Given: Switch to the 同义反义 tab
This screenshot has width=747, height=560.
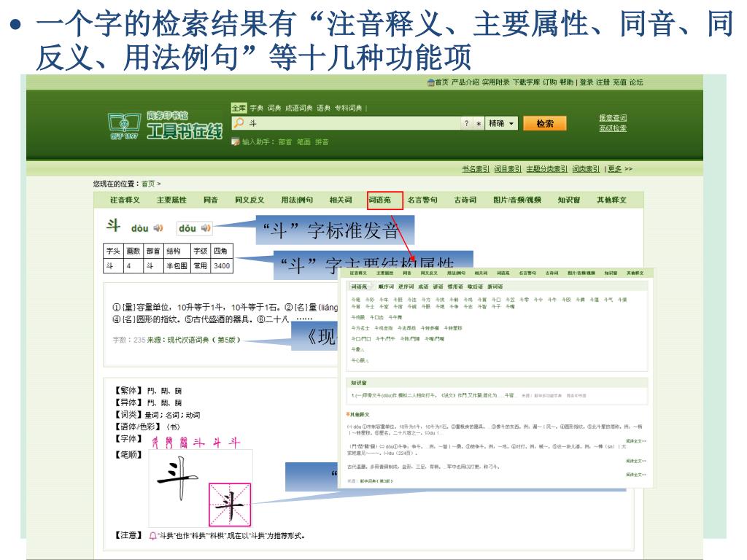Looking at the screenshot, I should 249,200.
